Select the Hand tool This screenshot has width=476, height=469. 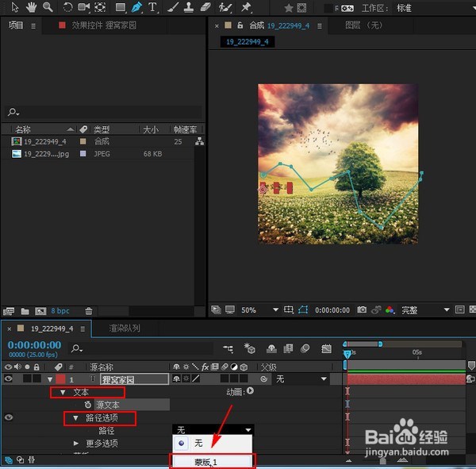31,7
